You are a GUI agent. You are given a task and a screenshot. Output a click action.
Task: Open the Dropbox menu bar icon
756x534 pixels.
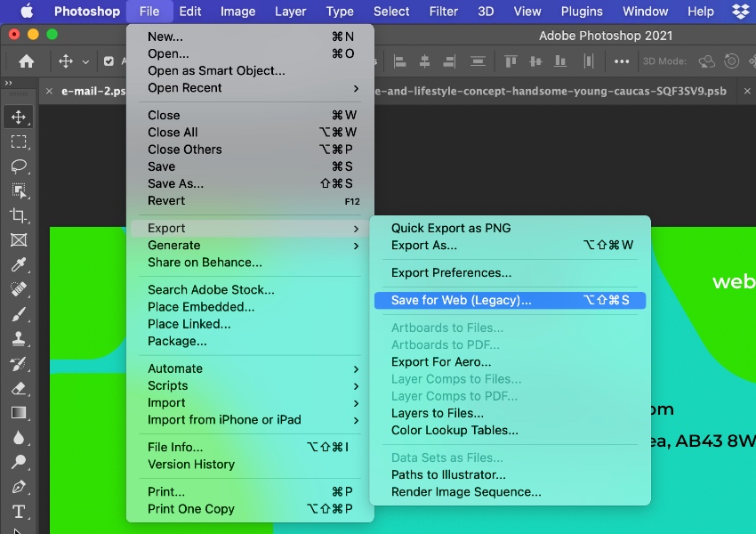tap(740, 12)
